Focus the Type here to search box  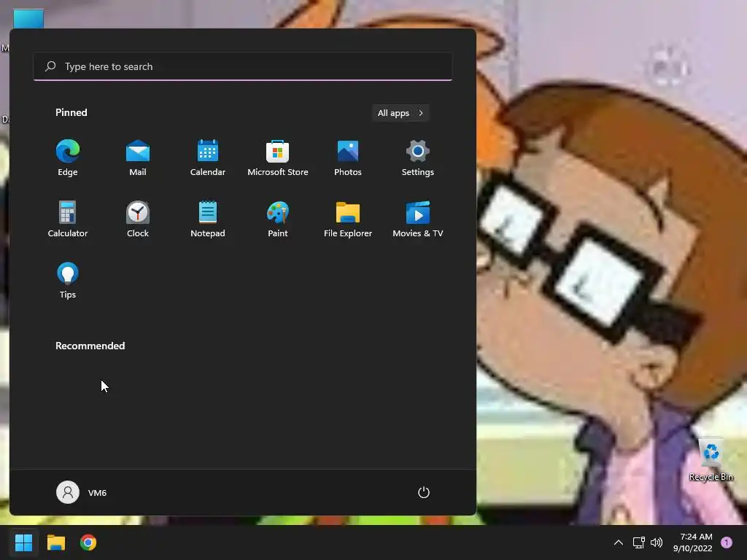pos(243,66)
